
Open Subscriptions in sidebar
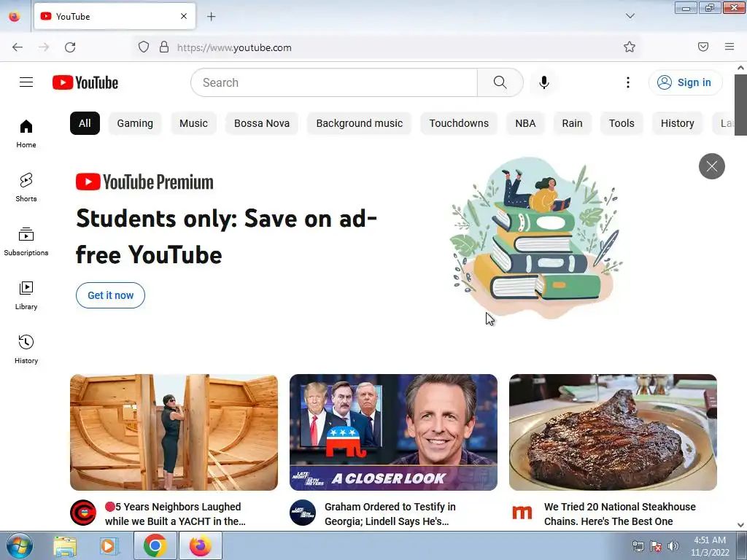[26, 241]
